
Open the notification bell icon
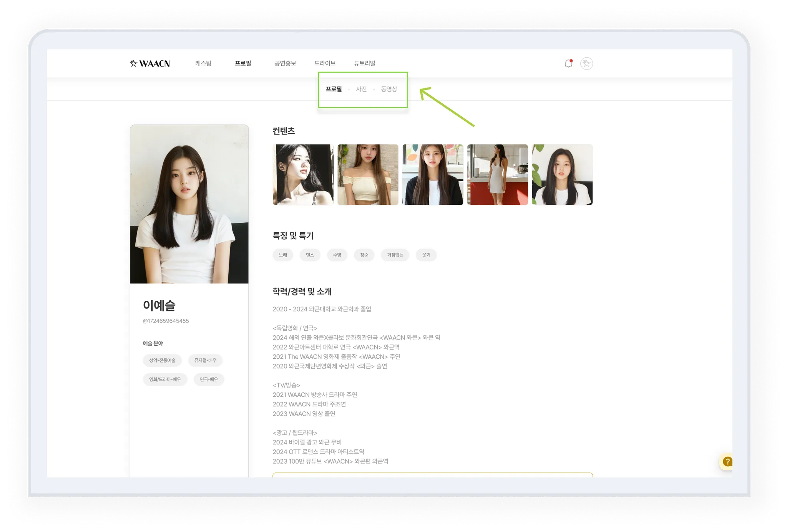pyautogui.click(x=568, y=63)
